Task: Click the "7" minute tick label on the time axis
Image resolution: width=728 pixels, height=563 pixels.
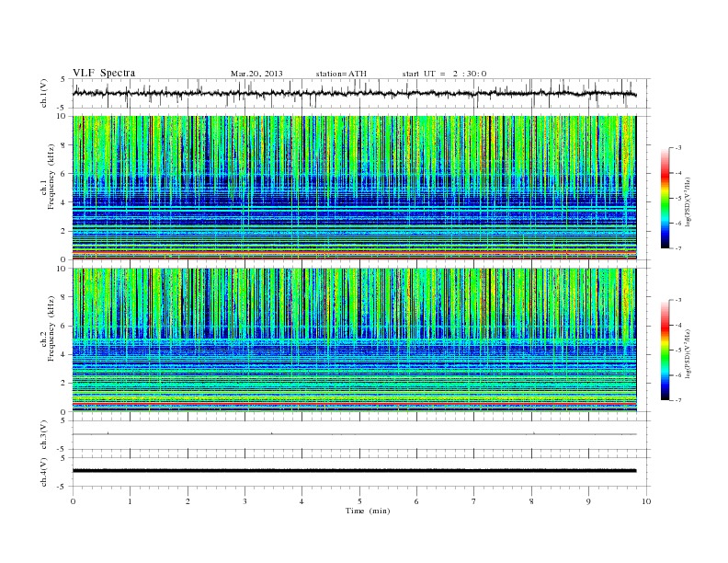Action: click(x=474, y=501)
